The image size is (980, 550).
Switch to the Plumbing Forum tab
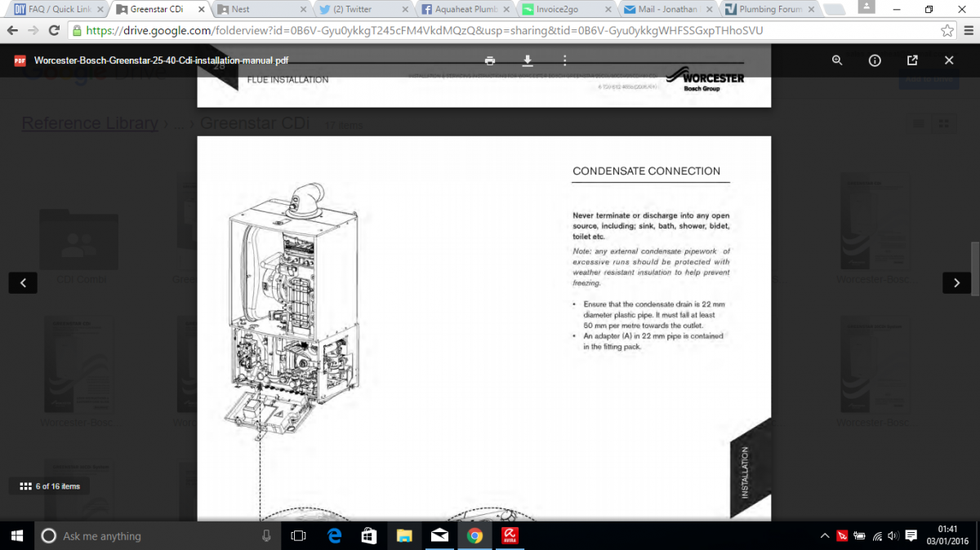(763, 10)
